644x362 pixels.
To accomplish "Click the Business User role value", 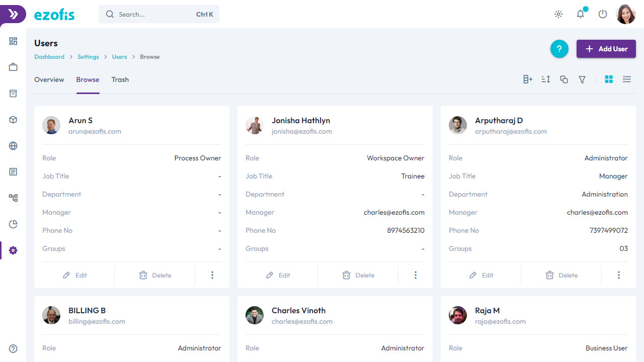I will (607, 348).
